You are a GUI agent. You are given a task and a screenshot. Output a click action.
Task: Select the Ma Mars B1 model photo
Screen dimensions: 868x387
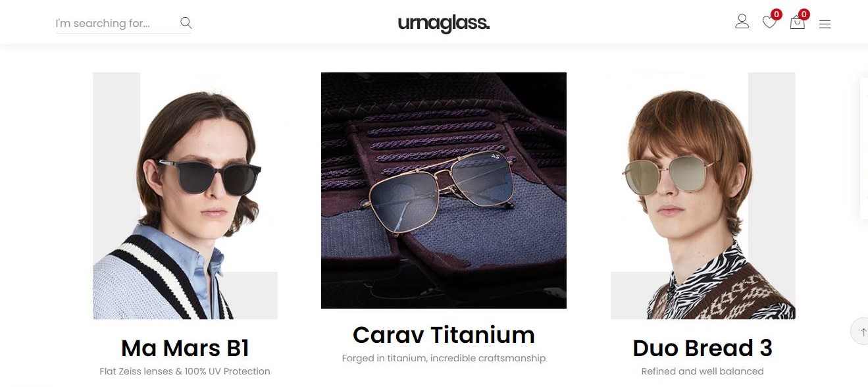[185, 195]
